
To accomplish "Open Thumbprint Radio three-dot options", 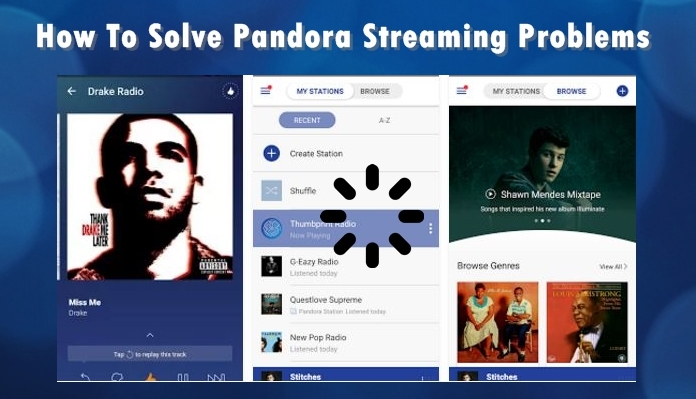I will pos(431,229).
